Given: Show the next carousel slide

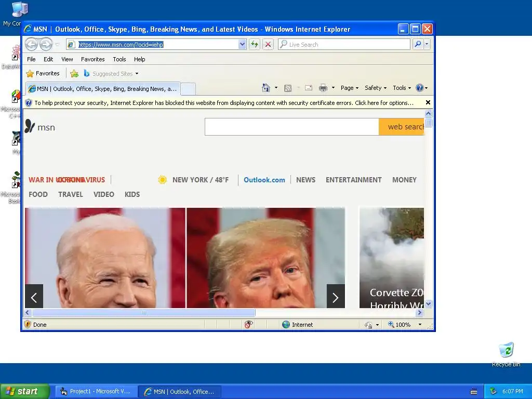Looking at the screenshot, I should point(336,296).
